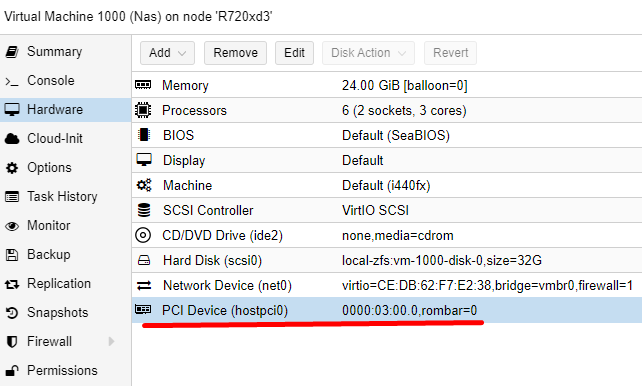Screen dimensions: 642x386
Task: Click the Cloud-Init cloud icon
Action: coord(12,139)
